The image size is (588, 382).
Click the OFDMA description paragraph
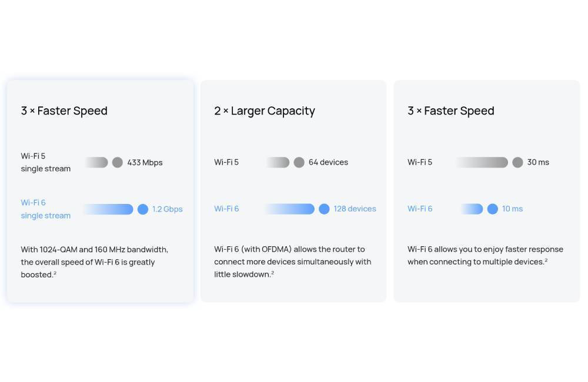(292, 262)
